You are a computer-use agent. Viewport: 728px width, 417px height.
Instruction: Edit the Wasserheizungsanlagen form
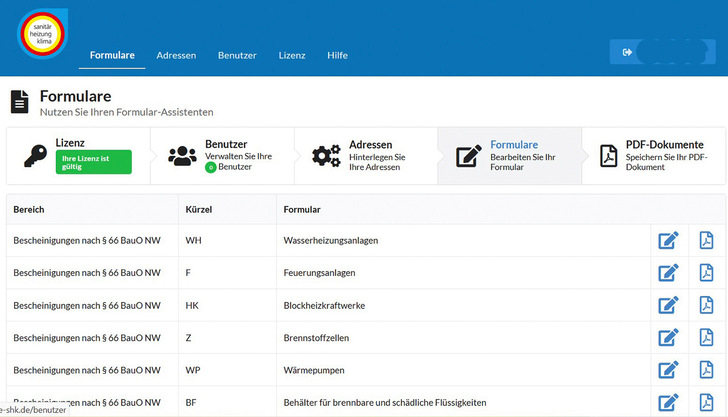click(x=669, y=241)
